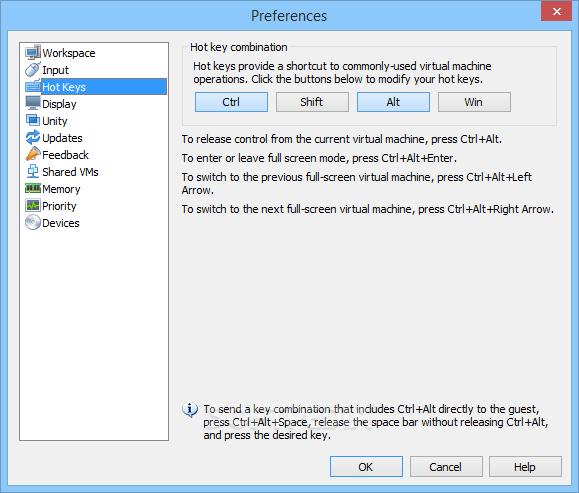The width and height of the screenshot is (579, 493).
Task: Click the Display monitor icon
Action: tap(33, 104)
